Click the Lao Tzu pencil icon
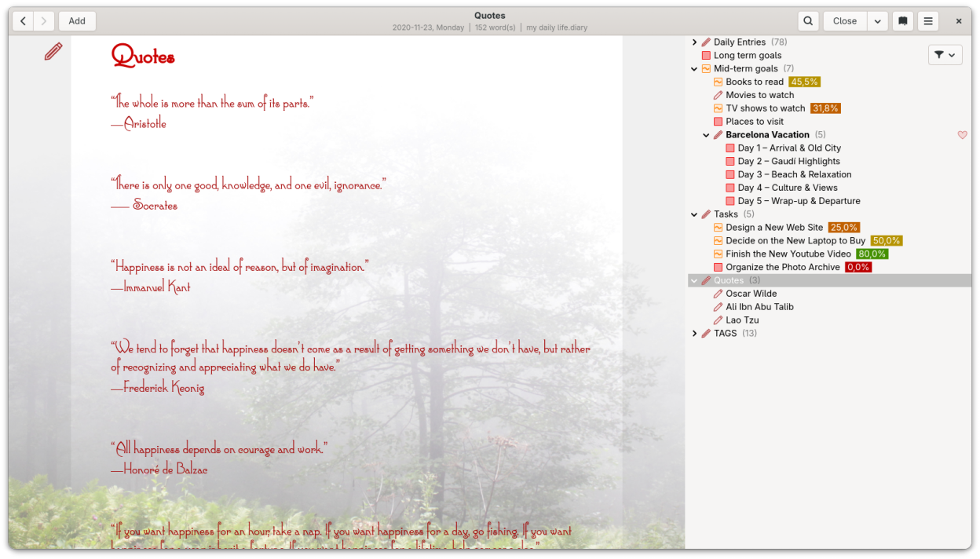 click(718, 320)
